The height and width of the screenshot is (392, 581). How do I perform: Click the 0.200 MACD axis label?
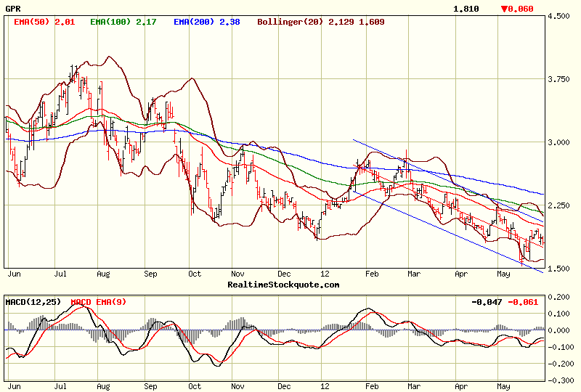pyautogui.click(x=558, y=297)
